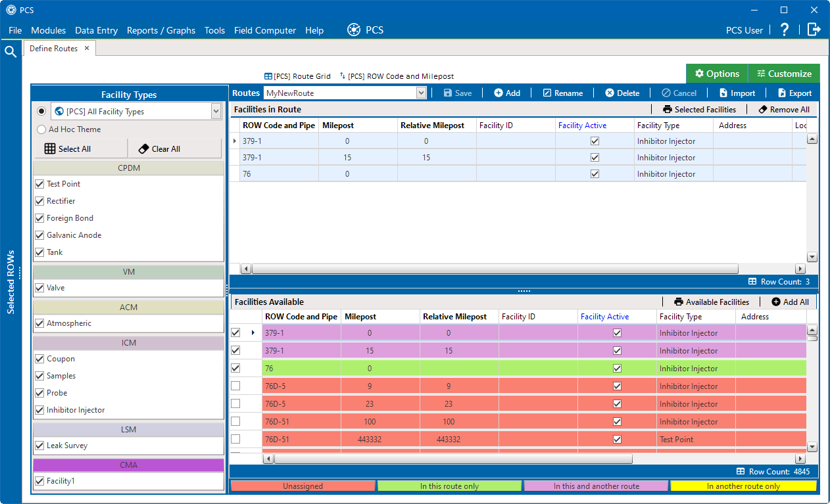Open the Customize sliders button
This screenshot has width=830, height=504.
[783, 74]
